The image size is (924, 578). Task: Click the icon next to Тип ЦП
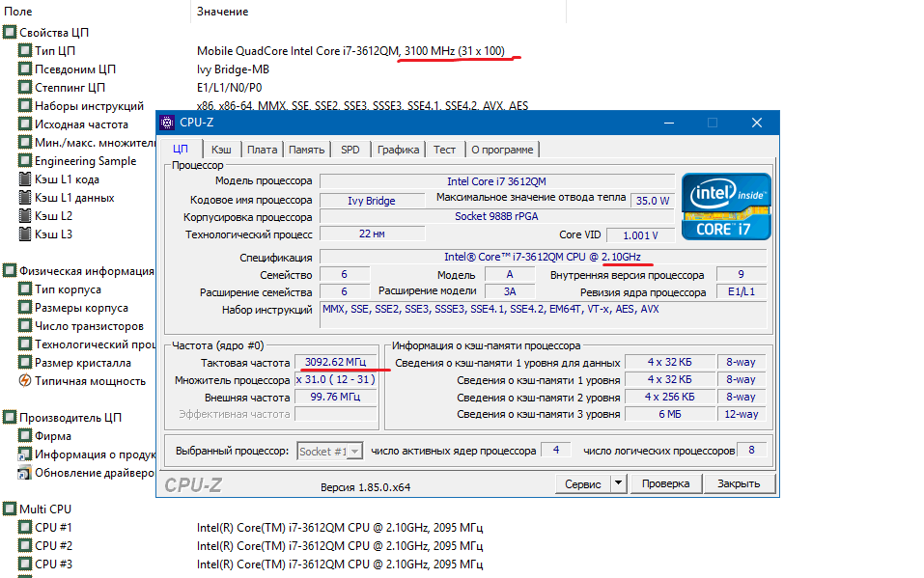pos(25,51)
